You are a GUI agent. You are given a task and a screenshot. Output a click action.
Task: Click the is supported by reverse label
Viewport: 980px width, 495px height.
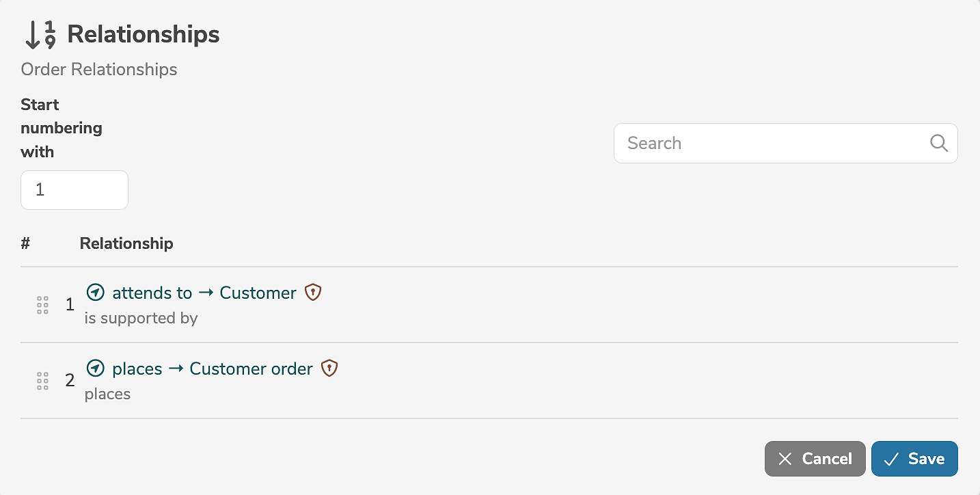pyautogui.click(x=141, y=317)
